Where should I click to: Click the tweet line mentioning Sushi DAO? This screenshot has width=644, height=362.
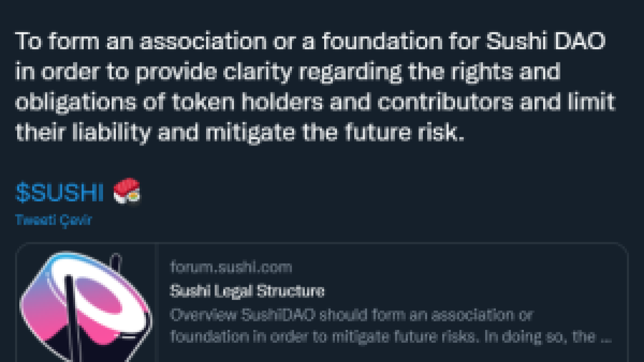coord(310,41)
